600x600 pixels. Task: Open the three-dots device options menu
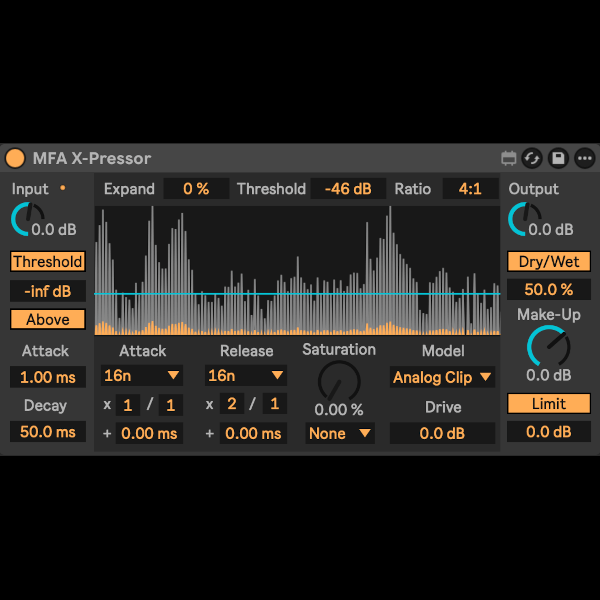[x=584, y=158]
